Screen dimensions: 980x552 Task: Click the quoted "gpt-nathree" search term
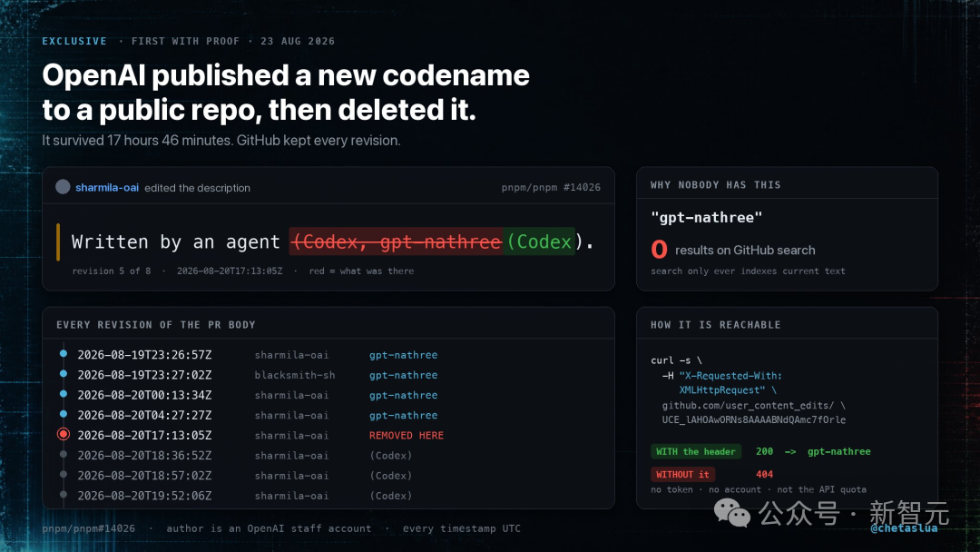point(706,218)
